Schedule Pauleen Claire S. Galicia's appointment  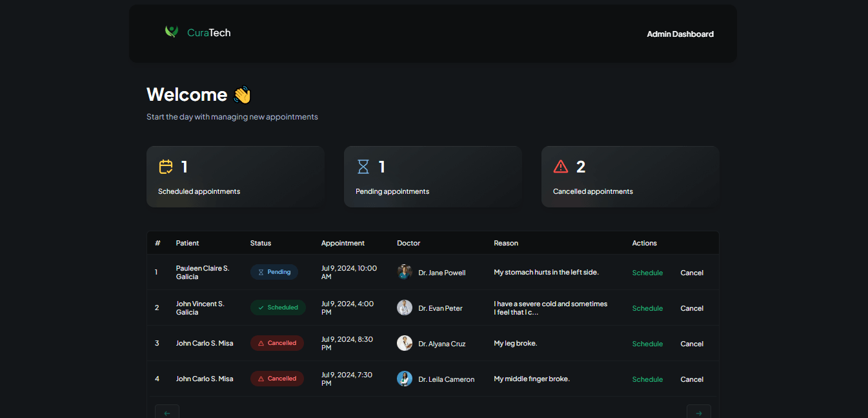tap(647, 273)
